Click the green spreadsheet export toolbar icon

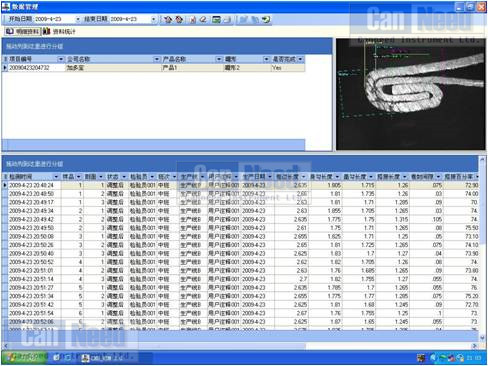216,20
